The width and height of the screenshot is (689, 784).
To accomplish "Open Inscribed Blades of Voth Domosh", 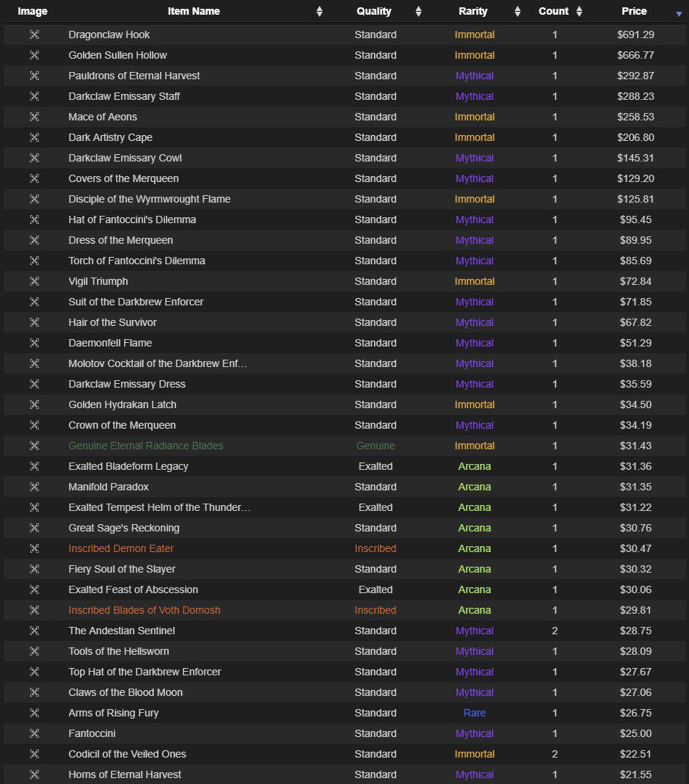I will pyautogui.click(x=144, y=610).
